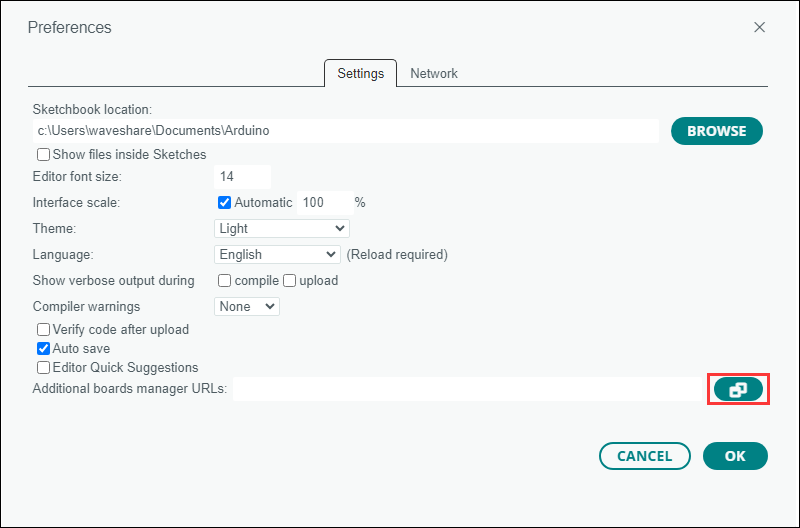Enable Editor Quick Suggestions
800x528 pixels.
click(x=43, y=367)
